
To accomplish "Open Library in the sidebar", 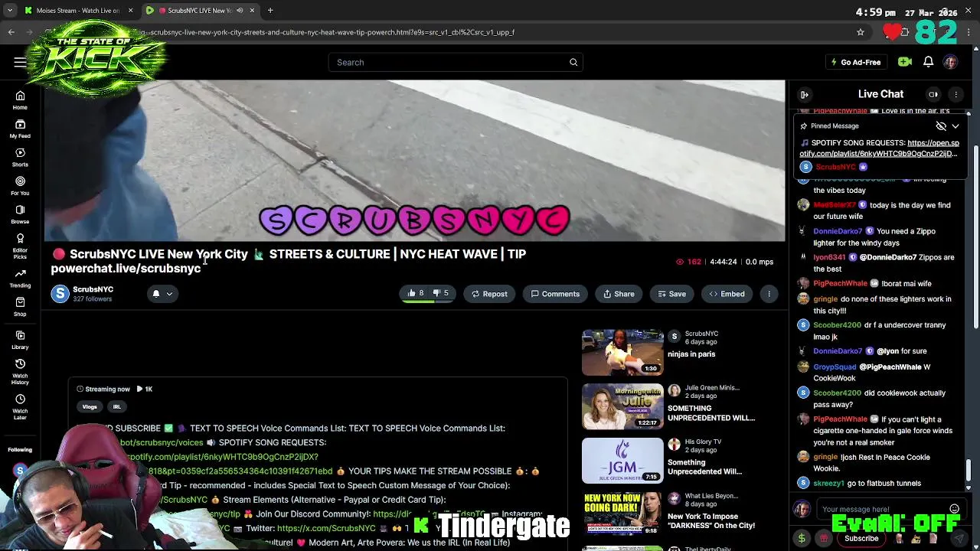I will coord(20,340).
